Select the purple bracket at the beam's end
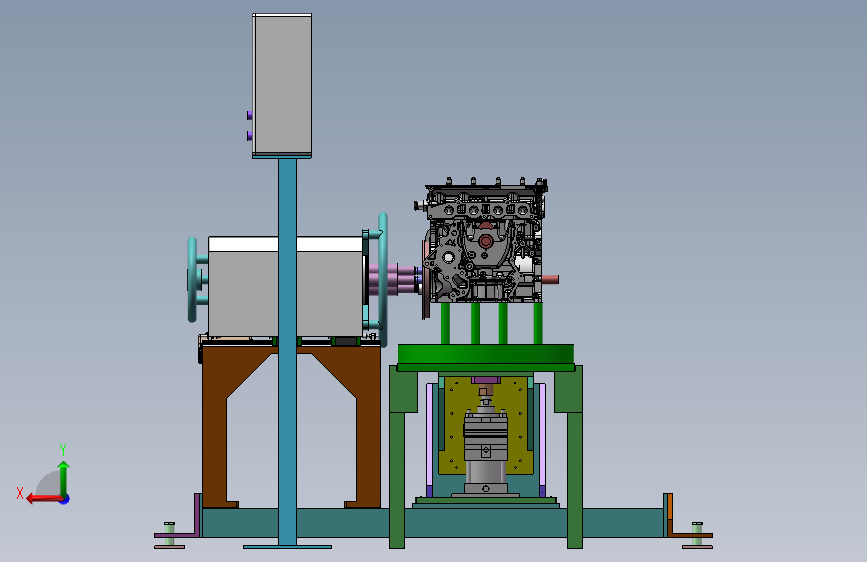Viewport: 867px width, 562px height. (197, 516)
